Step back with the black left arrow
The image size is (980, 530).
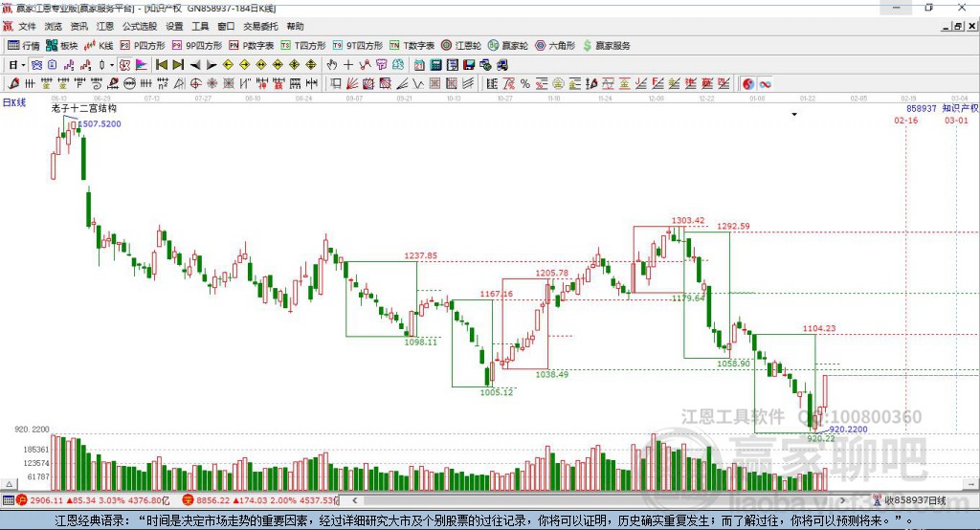(x=195, y=65)
